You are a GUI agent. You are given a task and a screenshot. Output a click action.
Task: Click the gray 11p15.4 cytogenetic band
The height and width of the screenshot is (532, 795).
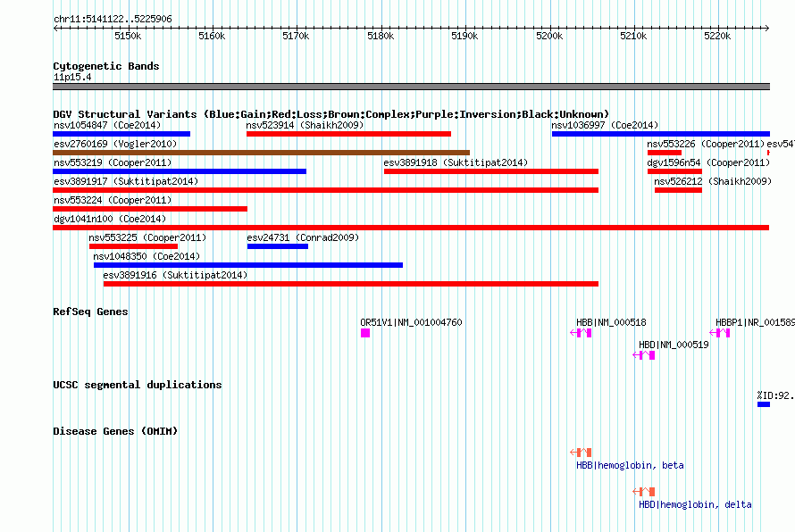411,87
